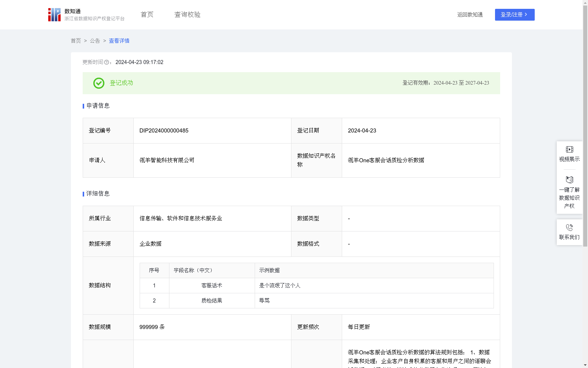Click the scrollbar up arrow
Viewport: 588px width, 368px height.
click(585, 3)
